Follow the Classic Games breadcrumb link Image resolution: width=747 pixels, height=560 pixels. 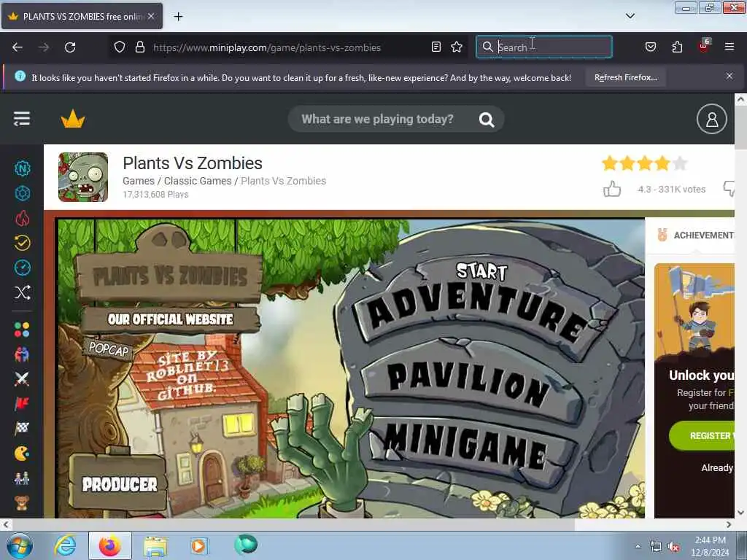click(x=198, y=181)
